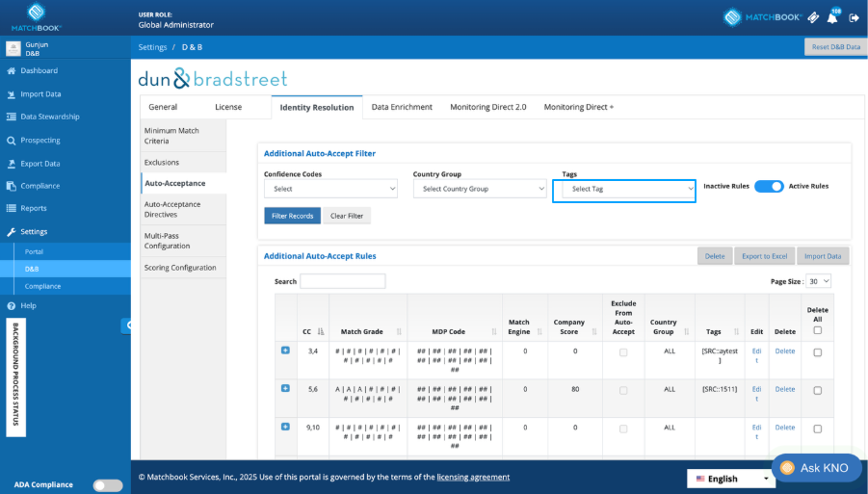Toggle ADA Compliance switch
868x494 pixels.
point(108,485)
